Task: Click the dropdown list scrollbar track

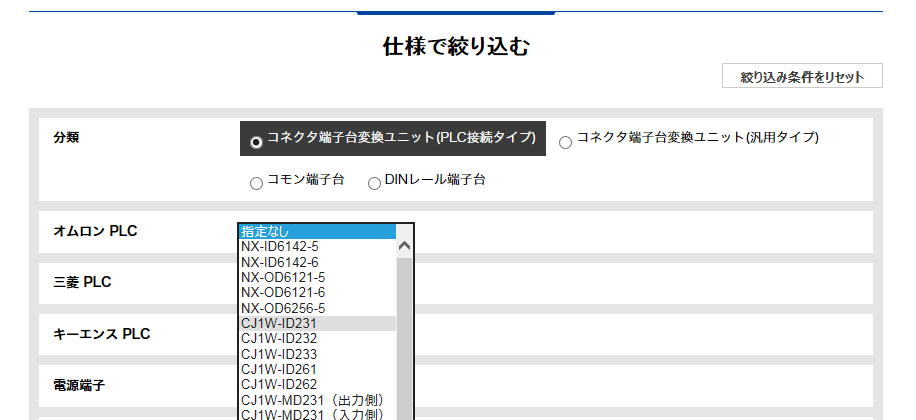Action: [404, 339]
